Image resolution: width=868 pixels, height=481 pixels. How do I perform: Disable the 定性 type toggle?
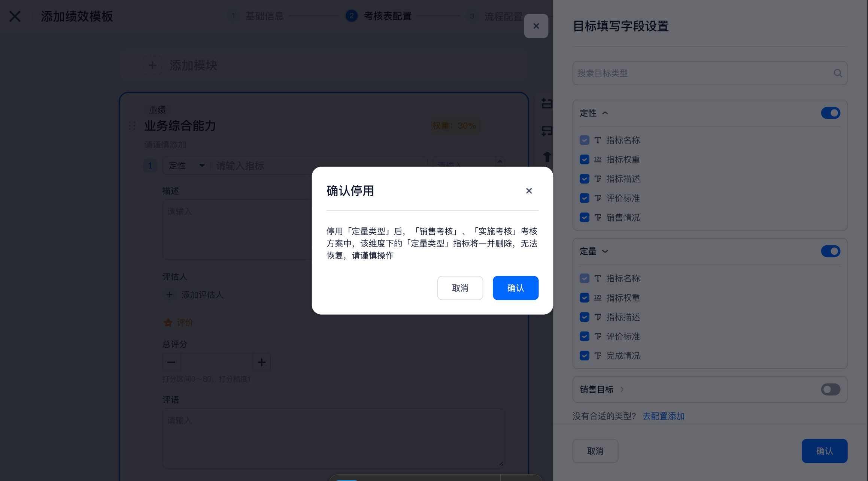(x=830, y=113)
